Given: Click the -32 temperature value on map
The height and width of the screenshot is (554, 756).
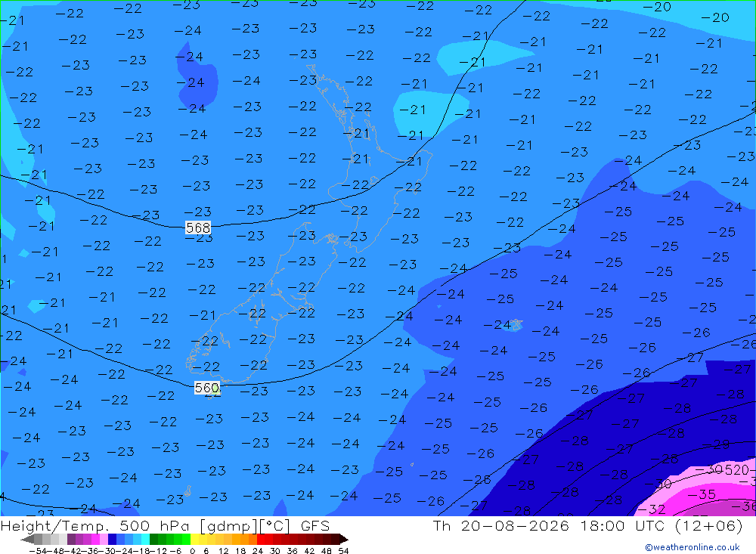Looking at the screenshot, I should point(651,509).
